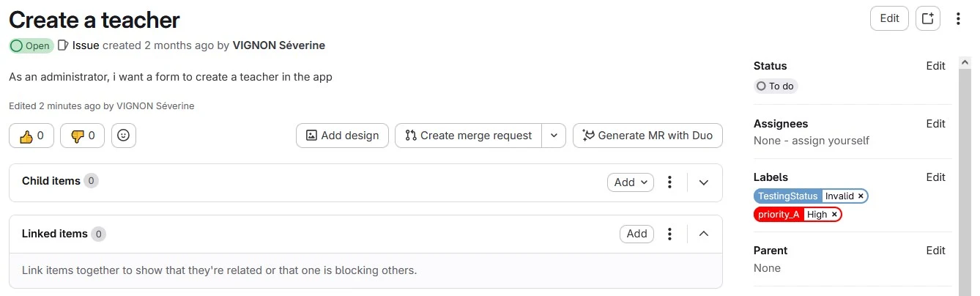
Task: Click the Create merge request button
Action: coord(469,136)
